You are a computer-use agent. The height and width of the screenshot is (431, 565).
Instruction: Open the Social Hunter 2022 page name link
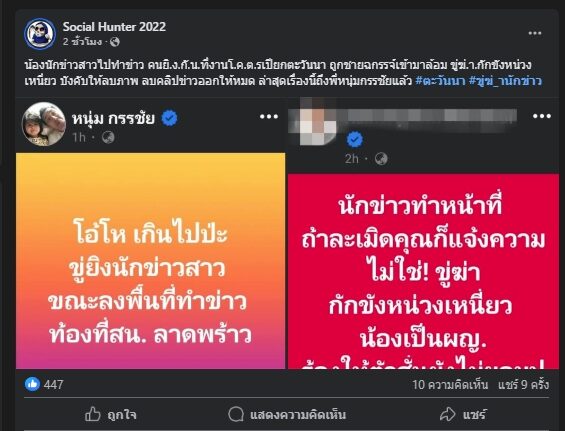pyautogui.click(x=114, y=27)
